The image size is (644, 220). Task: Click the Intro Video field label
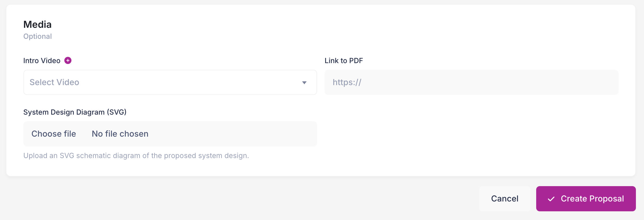(x=42, y=60)
